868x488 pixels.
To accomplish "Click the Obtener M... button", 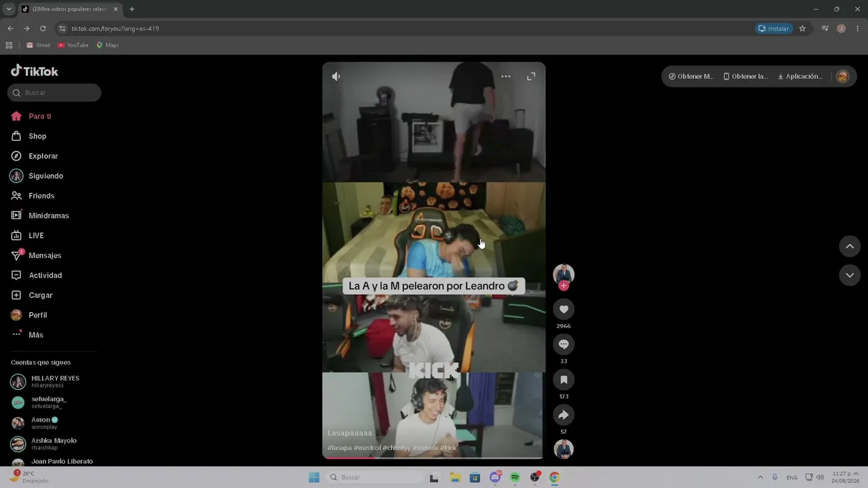I will click(x=691, y=77).
